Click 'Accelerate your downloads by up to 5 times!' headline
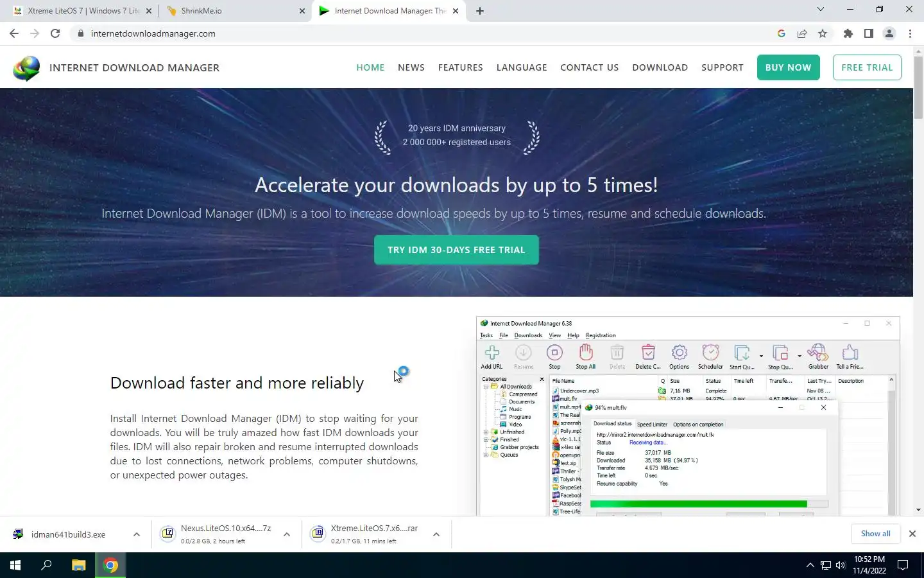The height and width of the screenshot is (578, 924). click(x=456, y=185)
